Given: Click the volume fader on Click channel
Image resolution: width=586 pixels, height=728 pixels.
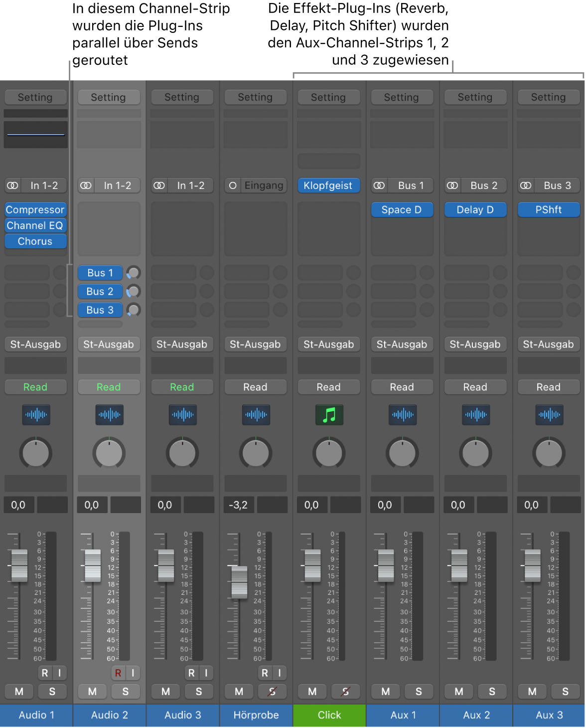Looking at the screenshot, I should pyautogui.click(x=312, y=566).
